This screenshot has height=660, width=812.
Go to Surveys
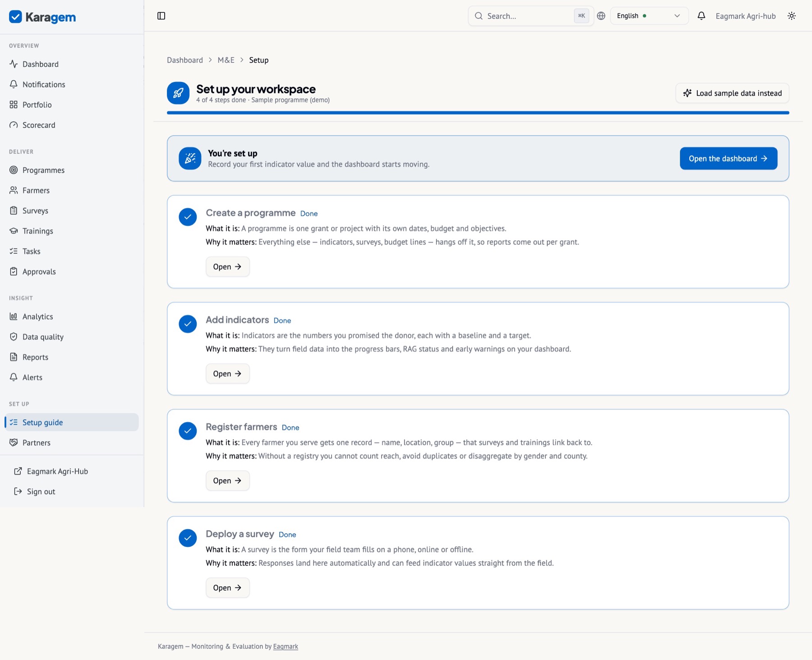(x=72, y=211)
